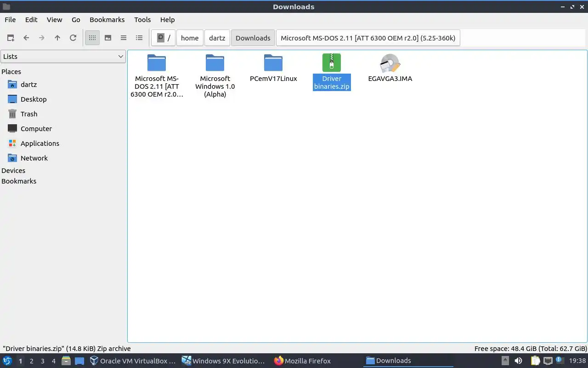Screen dimensions: 588x368
Task: Switch to thumbnail view mode
Action: pos(108,38)
